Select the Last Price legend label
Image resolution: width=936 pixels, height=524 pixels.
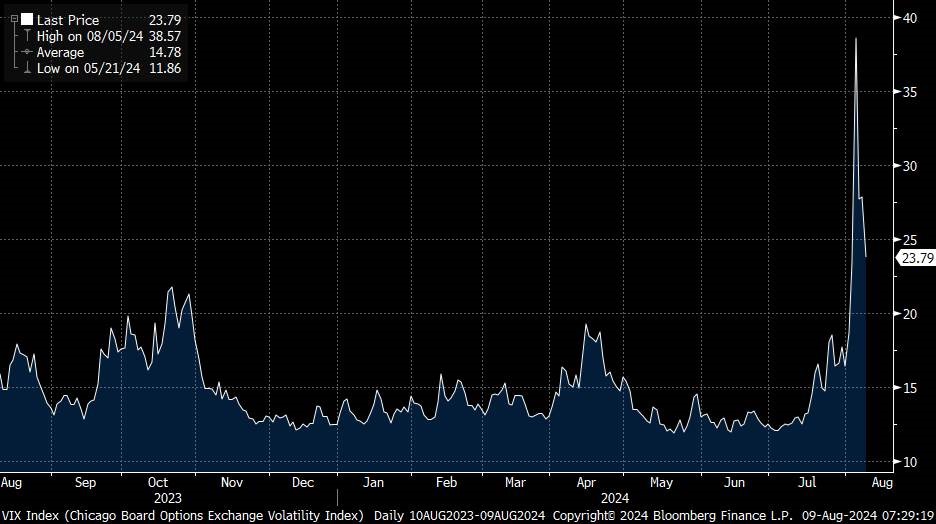click(68, 19)
